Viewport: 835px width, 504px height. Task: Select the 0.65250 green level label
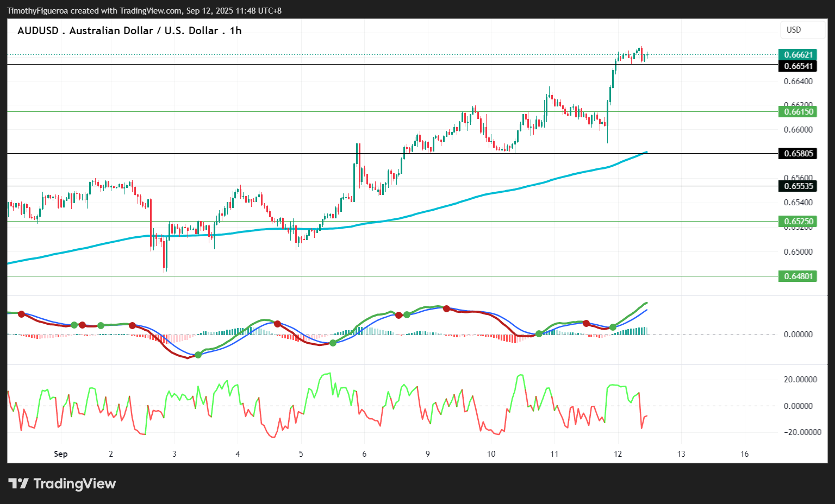[798, 222]
